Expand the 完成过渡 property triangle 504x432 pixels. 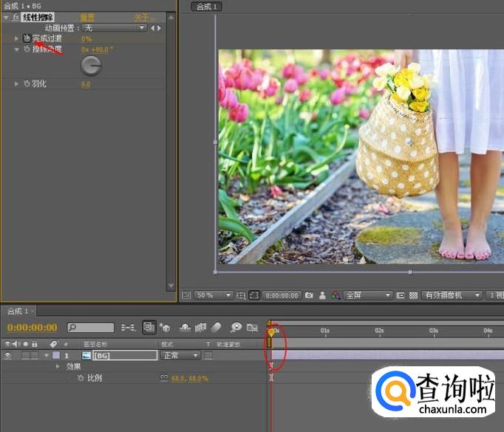pyautogui.click(x=17, y=38)
